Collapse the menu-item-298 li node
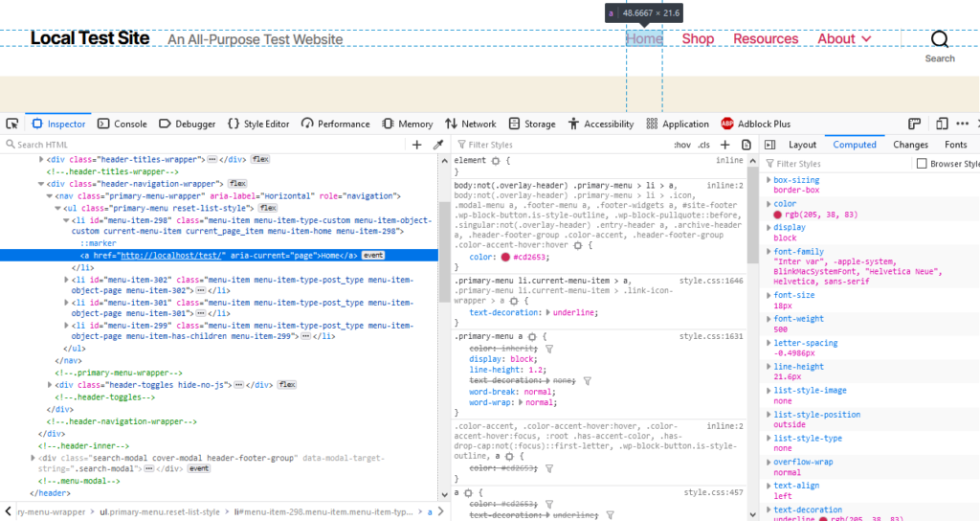This screenshot has width=980, height=521. tap(66, 220)
